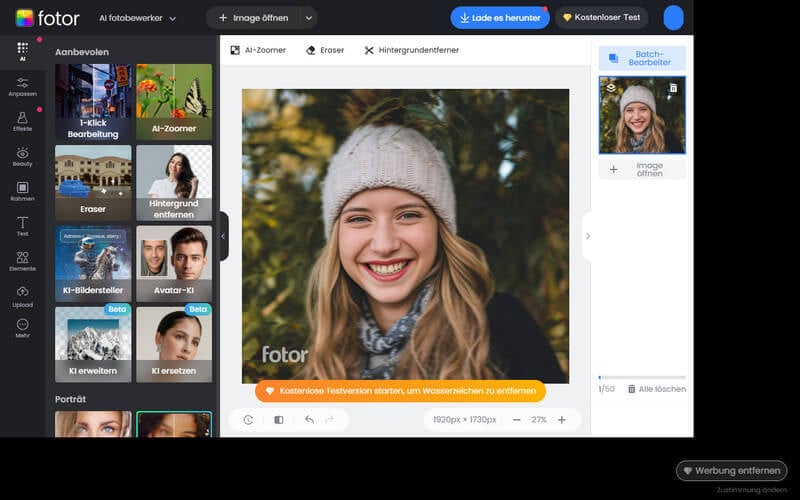
Task: Select the woman photo thumbnail in right panel
Action: pos(642,115)
